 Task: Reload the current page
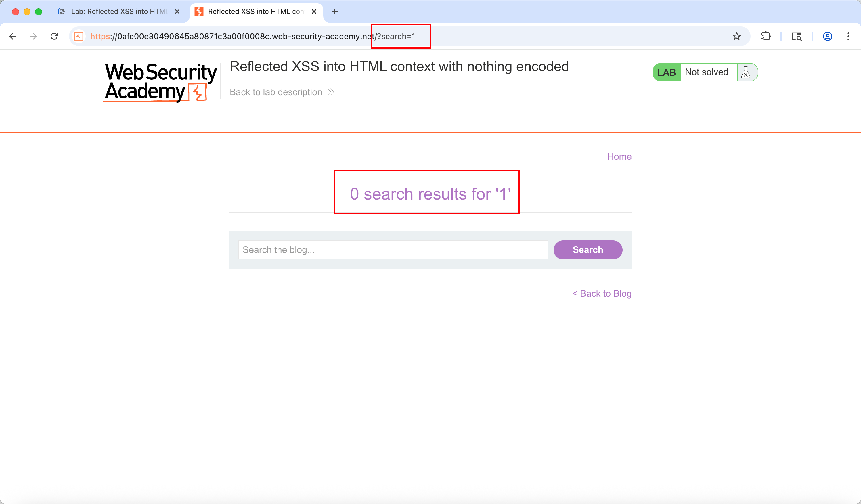pos(54,36)
